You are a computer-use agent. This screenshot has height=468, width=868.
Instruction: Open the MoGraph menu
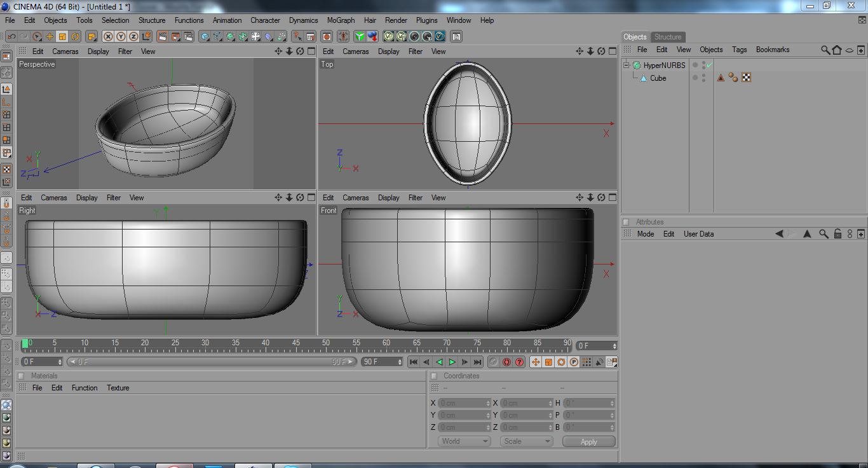tap(341, 20)
